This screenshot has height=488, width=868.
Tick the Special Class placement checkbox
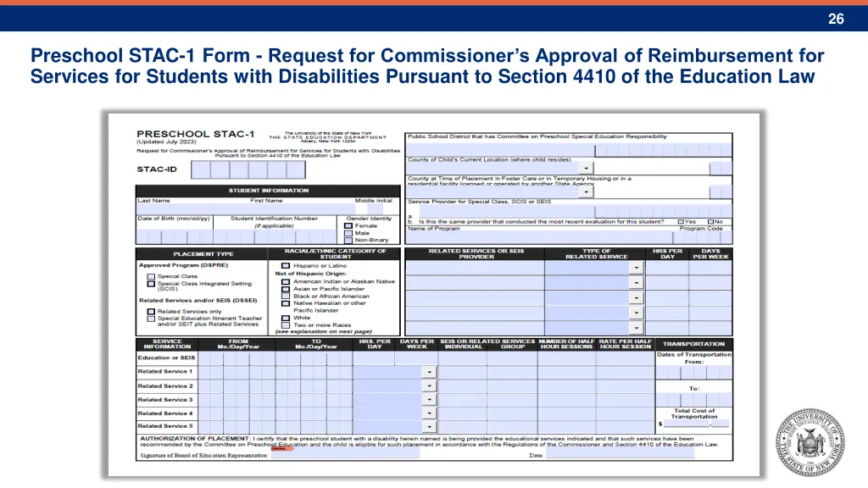tap(151, 276)
